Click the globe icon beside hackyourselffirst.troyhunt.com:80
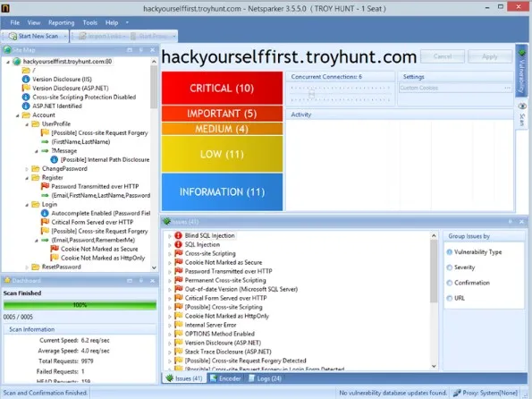This screenshot has height=399, width=532. click(17, 62)
